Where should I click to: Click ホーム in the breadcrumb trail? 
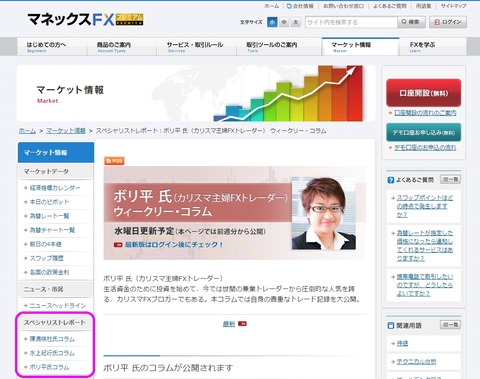coord(27,131)
